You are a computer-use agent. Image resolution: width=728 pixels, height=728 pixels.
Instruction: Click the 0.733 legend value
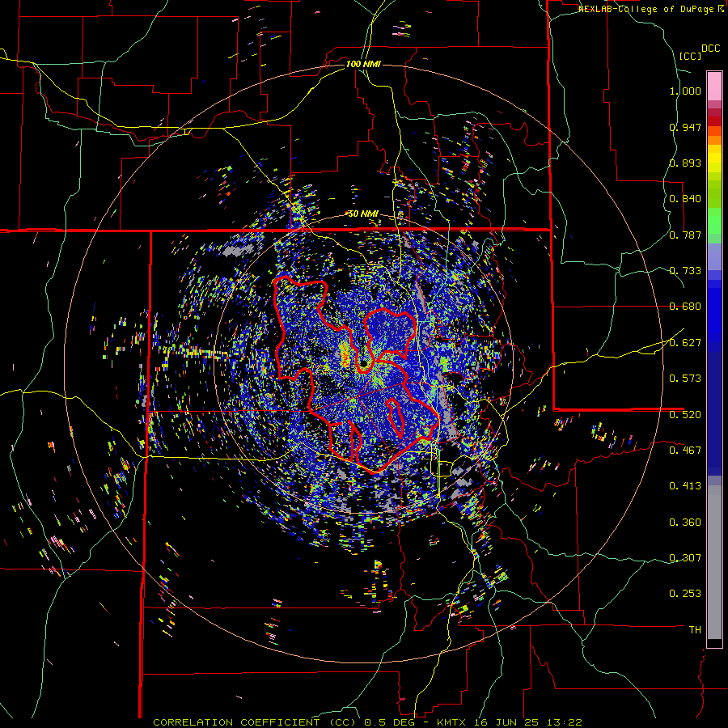(x=685, y=271)
